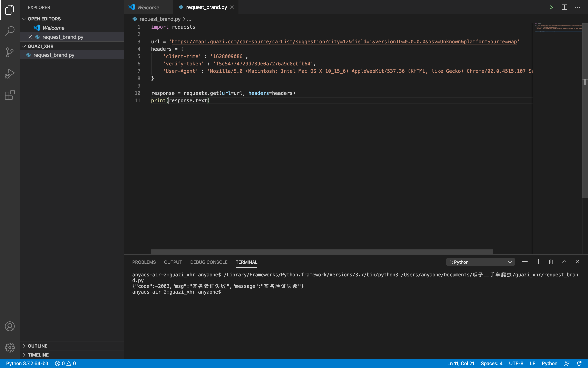Open the Accounts menu icon

tap(10, 326)
